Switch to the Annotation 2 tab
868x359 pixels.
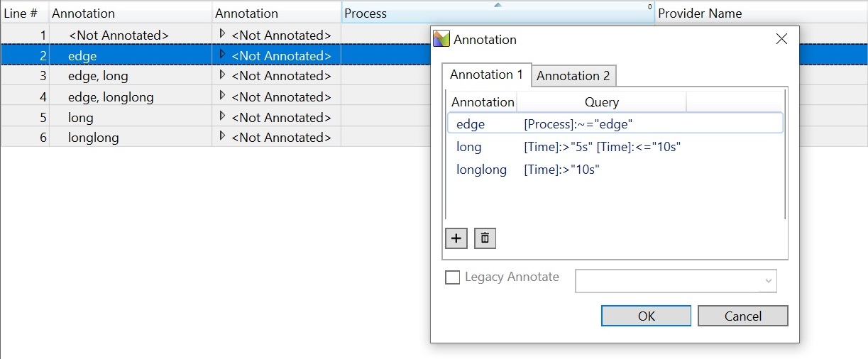[x=573, y=76]
